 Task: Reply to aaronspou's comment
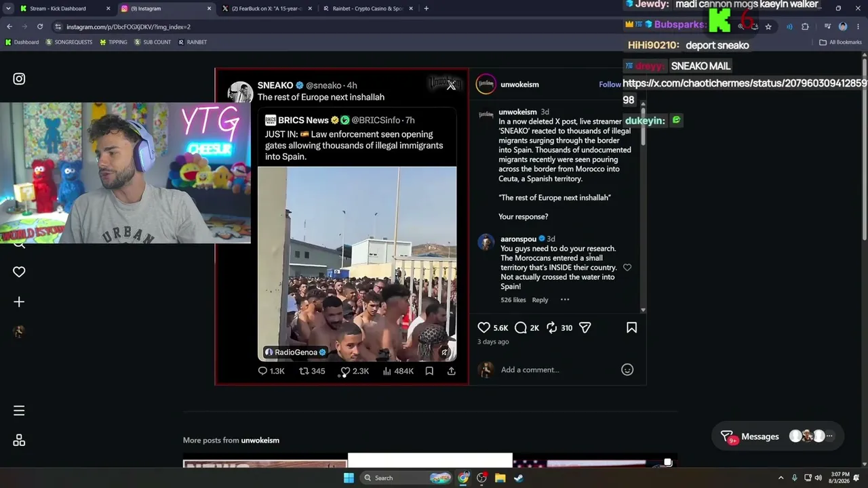click(x=540, y=300)
